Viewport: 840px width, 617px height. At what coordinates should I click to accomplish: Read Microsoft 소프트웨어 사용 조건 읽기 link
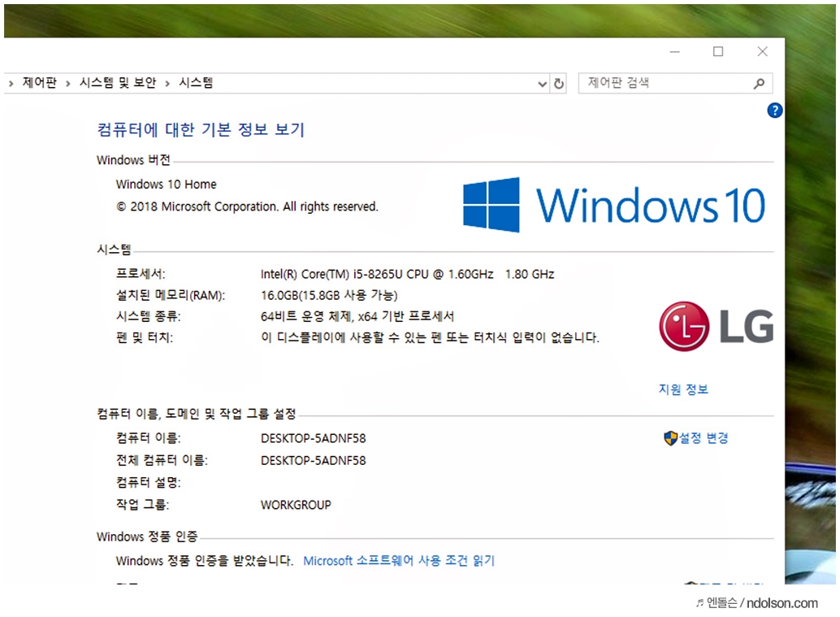coord(399,561)
